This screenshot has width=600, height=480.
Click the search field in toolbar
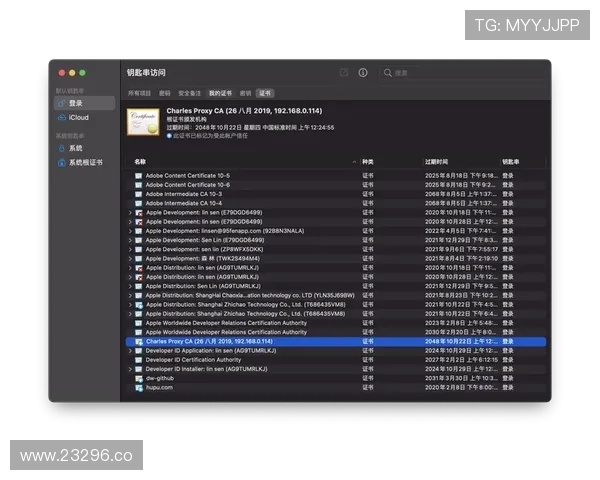tap(460, 73)
